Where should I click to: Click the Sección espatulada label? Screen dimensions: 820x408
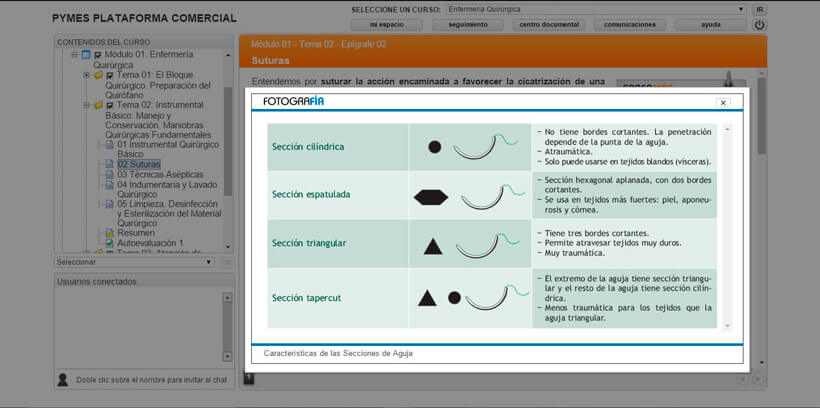pos(311,195)
